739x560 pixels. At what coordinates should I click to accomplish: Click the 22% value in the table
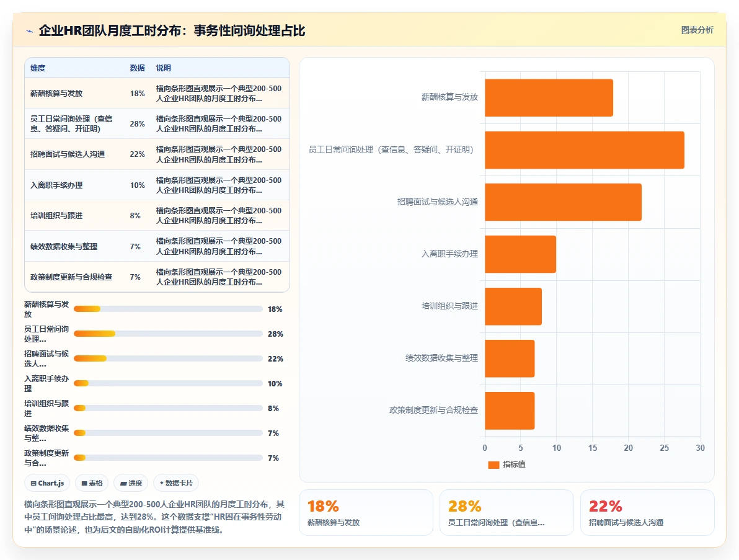137,154
